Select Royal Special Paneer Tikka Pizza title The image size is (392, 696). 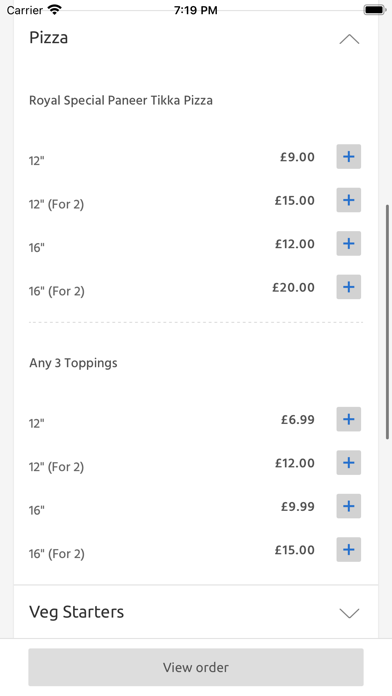(121, 100)
